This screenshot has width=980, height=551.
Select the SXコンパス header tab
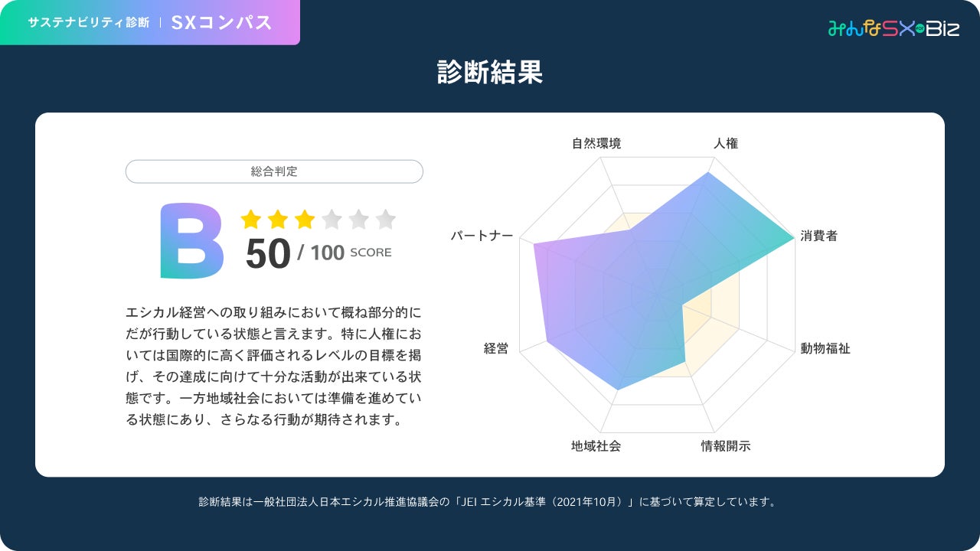[222, 23]
